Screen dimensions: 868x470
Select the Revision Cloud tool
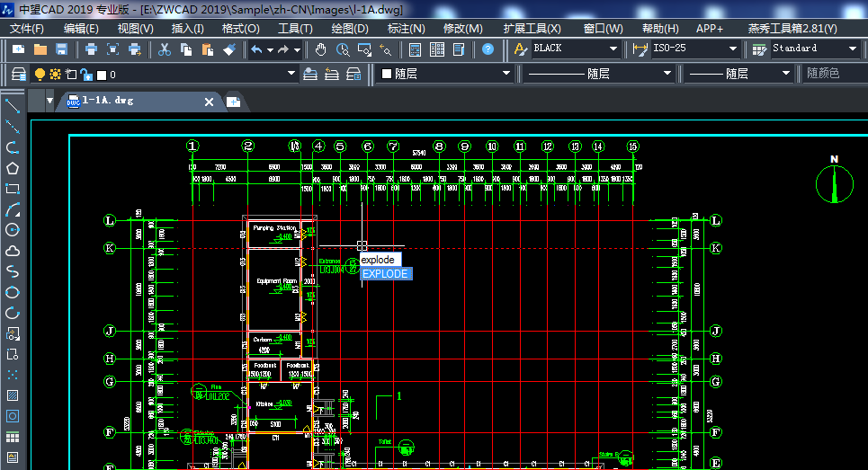tap(13, 251)
